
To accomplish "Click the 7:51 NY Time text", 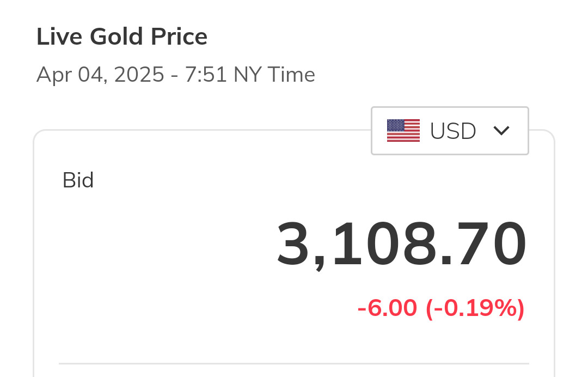I will (x=250, y=75).
